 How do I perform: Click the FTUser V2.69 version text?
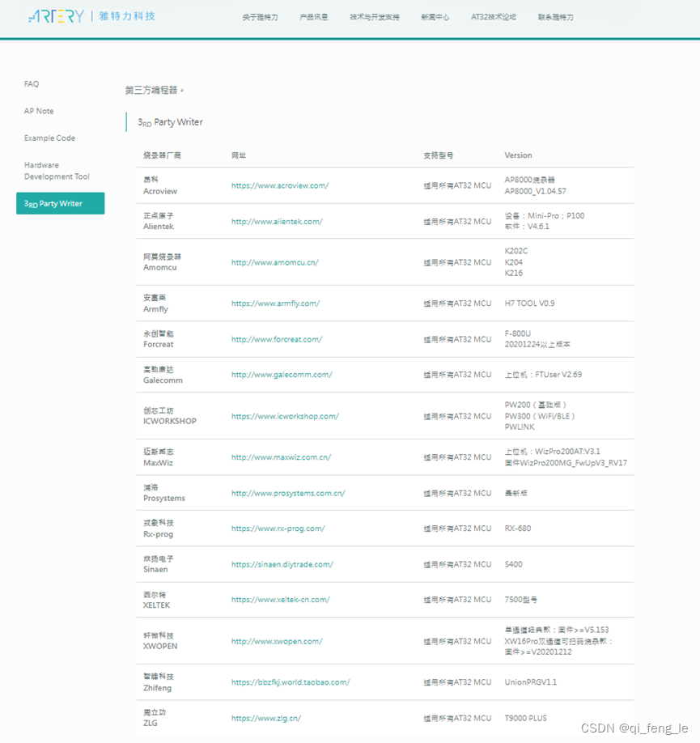[558, 375]
